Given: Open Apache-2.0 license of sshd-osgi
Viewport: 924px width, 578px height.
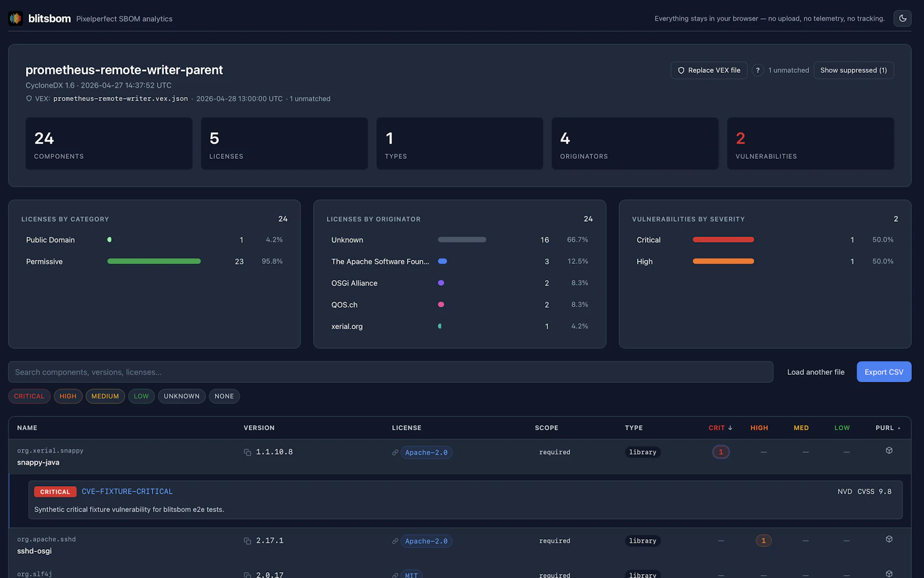Looking at the screenshot, I should coord(426,541).
